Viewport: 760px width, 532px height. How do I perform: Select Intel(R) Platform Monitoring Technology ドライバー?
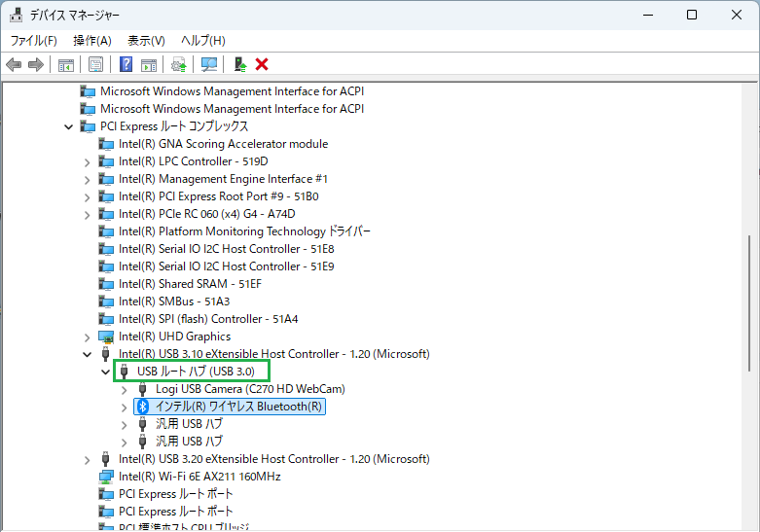click(244, 231)
